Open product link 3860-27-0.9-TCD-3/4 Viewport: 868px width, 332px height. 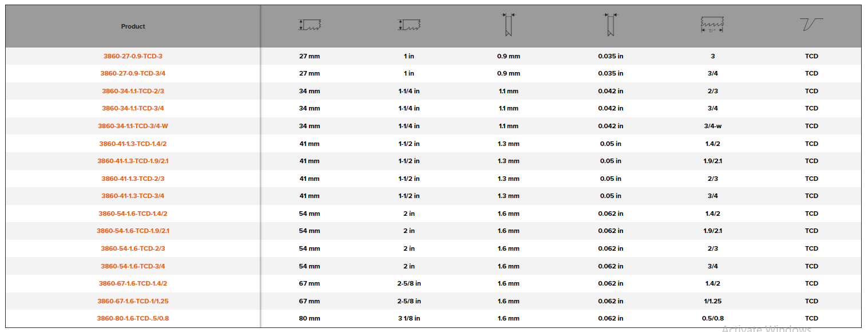(x=133, y=73)
